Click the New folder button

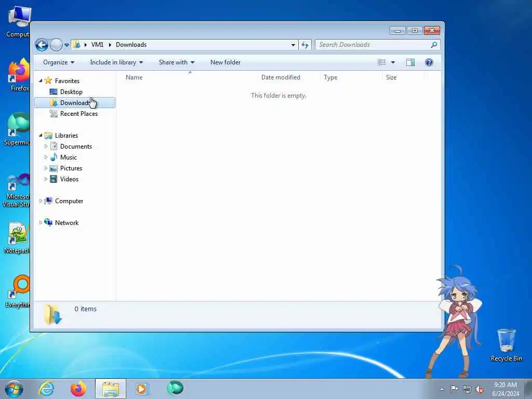pos(225,62)
